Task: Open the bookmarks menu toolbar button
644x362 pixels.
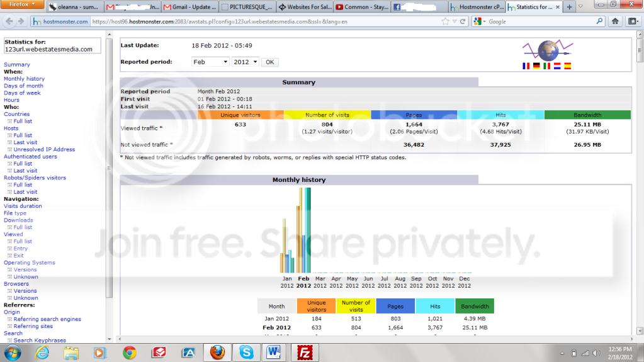Action: (633, 21)
